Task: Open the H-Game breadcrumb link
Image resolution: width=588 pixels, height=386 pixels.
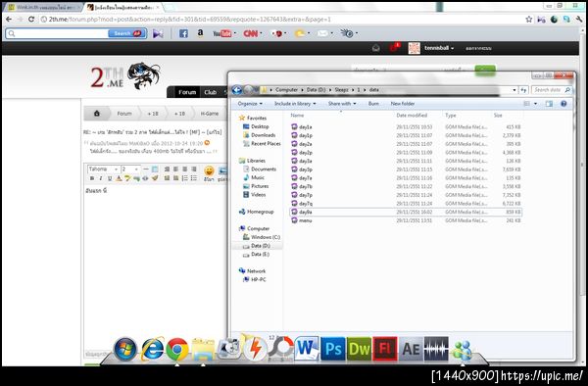Action: pyautogui.click(x=210, y=114)
